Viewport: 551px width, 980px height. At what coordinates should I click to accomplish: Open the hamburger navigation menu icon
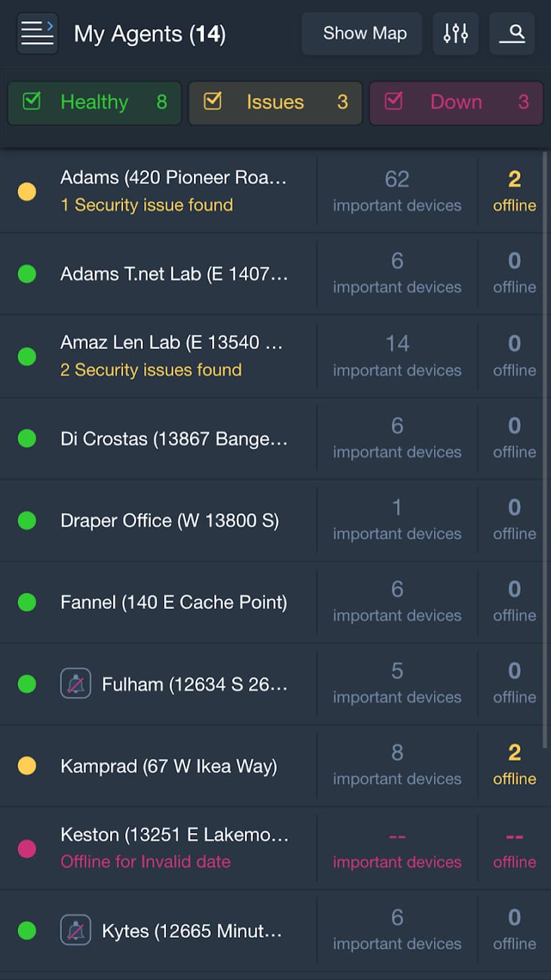37,33
